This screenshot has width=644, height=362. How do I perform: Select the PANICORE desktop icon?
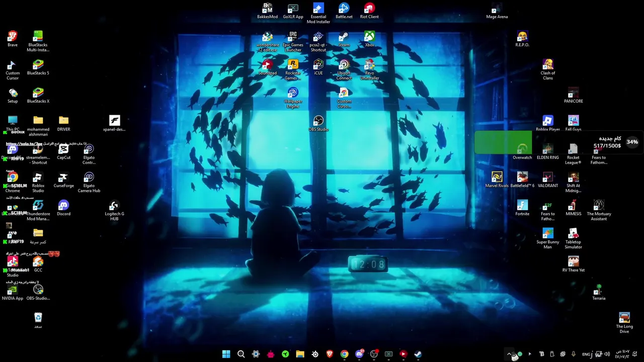pos(573,96)
